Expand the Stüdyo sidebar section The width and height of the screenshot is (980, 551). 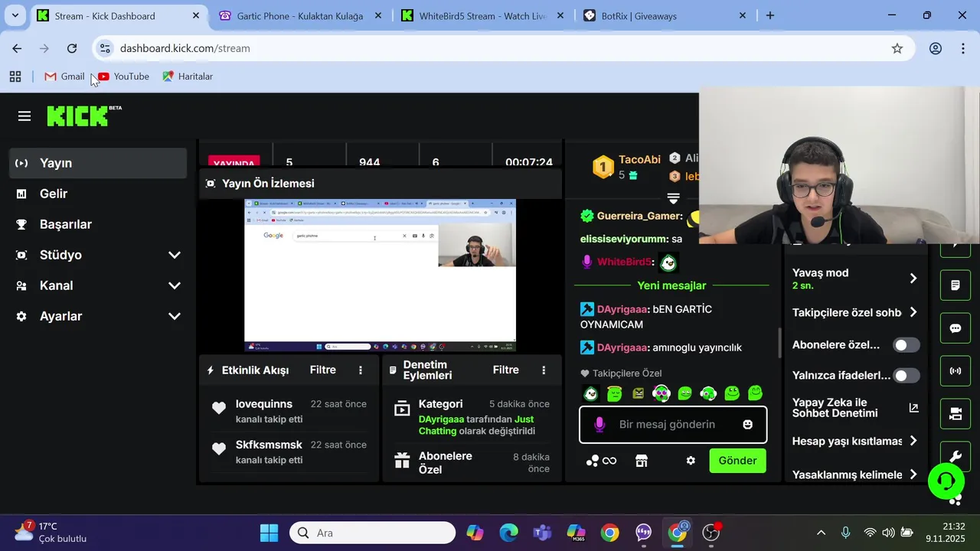pos(174,255)
